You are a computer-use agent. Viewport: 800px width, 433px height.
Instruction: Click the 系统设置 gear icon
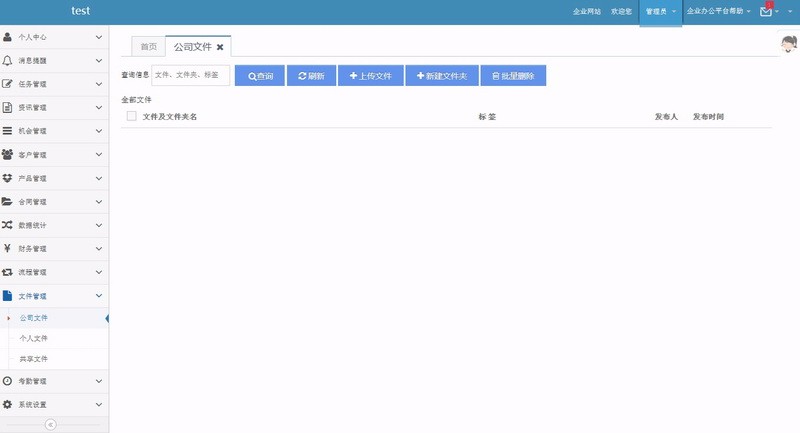click(x=7, y=404)
